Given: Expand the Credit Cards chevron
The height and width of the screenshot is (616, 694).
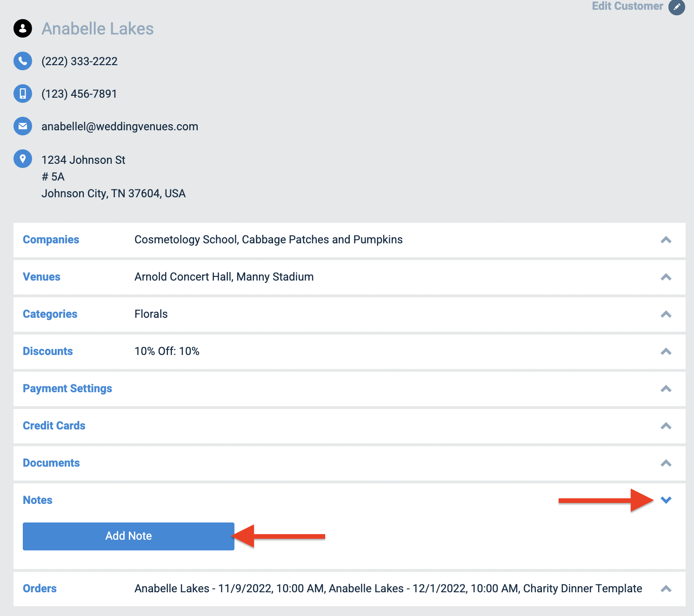Looking at the screenshot, I should [666, 426].
